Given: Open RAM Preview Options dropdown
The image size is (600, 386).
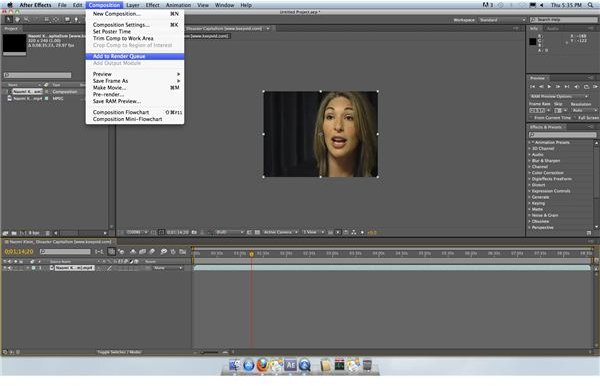Looking at the screenshot, I should 559,96.
